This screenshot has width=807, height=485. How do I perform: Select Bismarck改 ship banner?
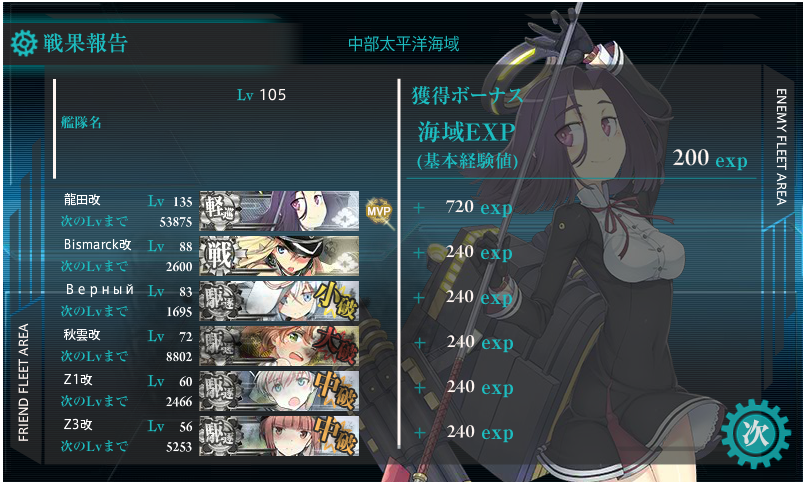coord(279,256)
